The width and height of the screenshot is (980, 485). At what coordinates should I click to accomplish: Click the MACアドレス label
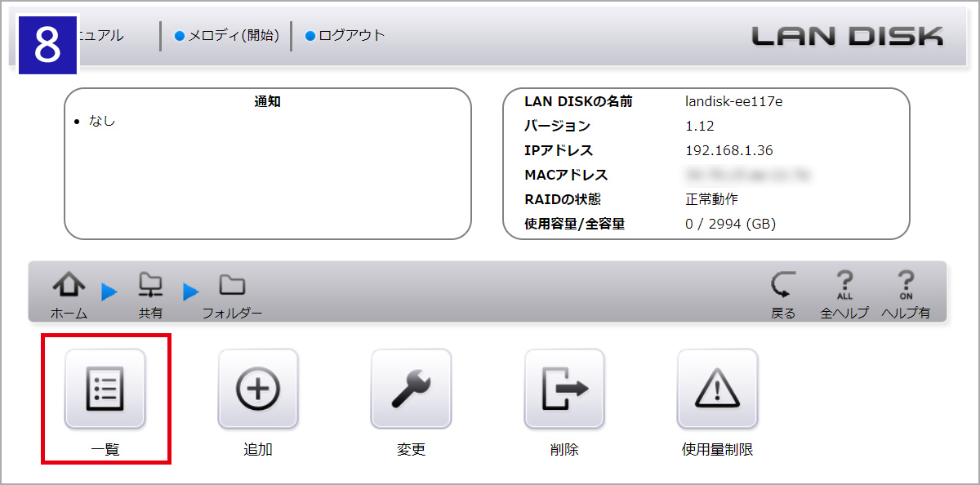click(566, 175)
